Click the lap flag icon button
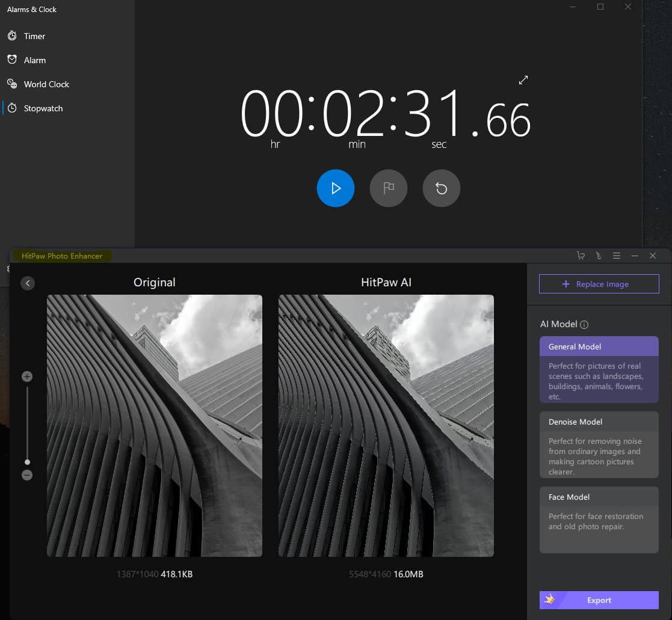672x620 pixels. pyautogui.click(x=389, y=188)
